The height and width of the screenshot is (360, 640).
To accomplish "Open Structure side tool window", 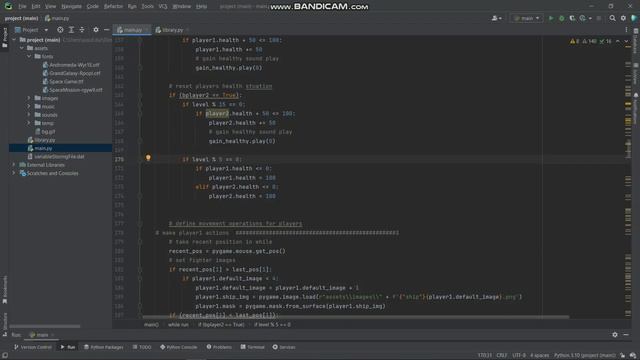I will (5, 324).
